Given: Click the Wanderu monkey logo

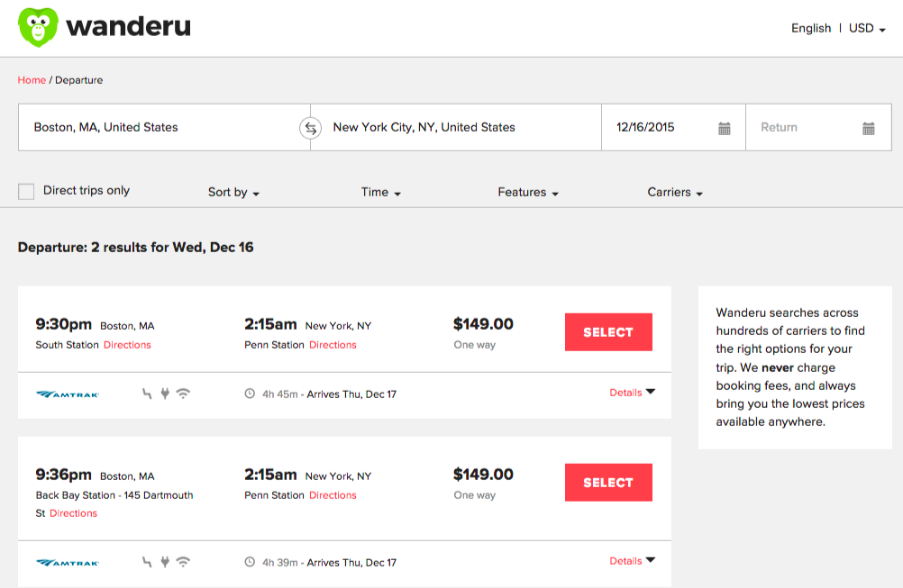Looking at the screenshot, I should coord(38,27).
